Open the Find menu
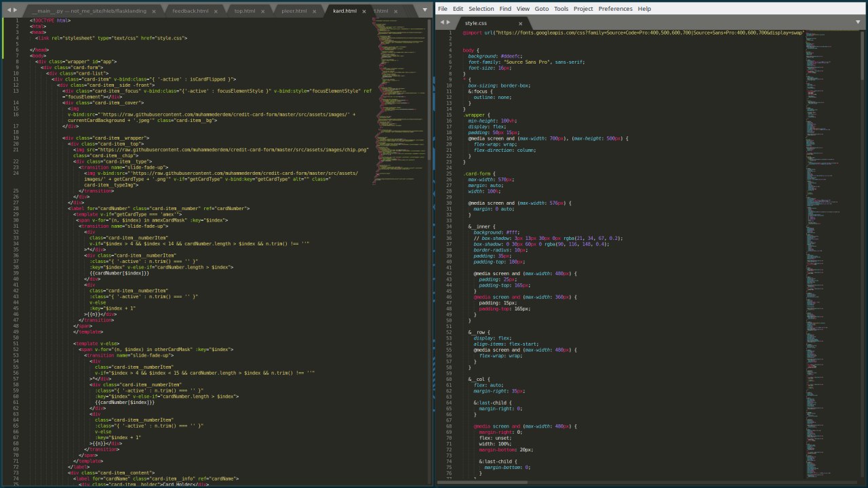 click(x=505, y=9)
